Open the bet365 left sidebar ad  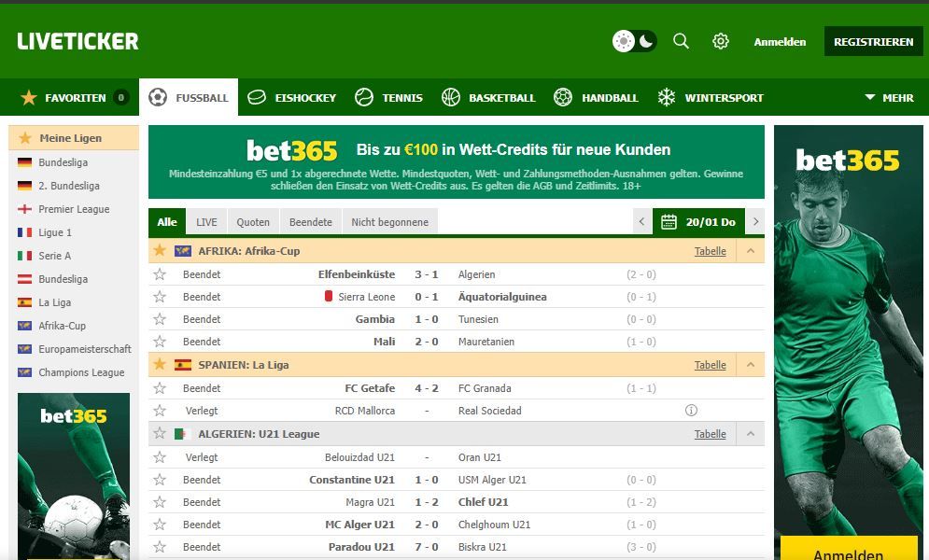[x=74, y=476]
